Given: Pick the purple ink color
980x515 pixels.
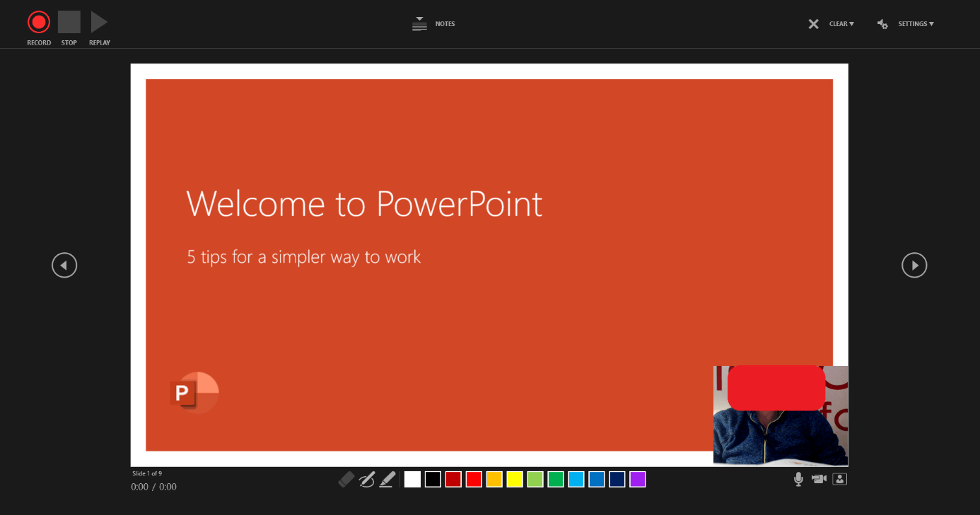Looking at the screenshot, I should click(x=638, y=480).
